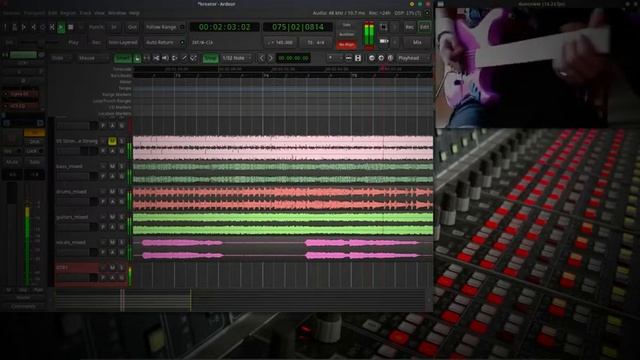This screenshot has width=640, height=360.
Task: Zoom to whole session icon
Action: [x=390, y=58]
